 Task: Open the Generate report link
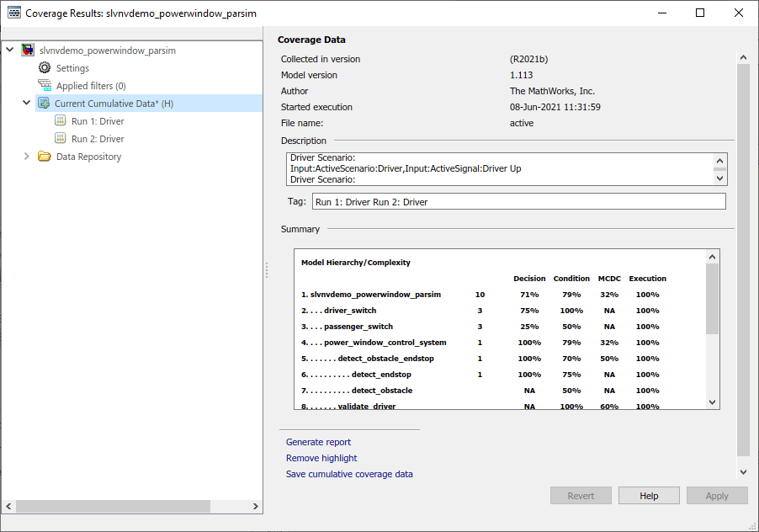point(318,442)
